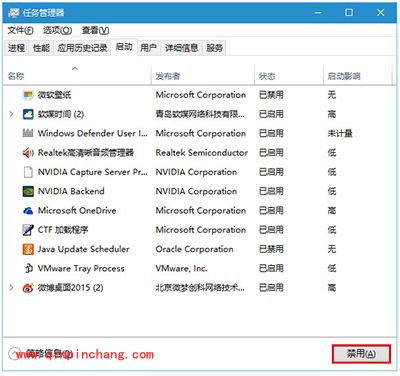
Task: Expand the 软媒时间 (2) group
Action: (11, 114)
